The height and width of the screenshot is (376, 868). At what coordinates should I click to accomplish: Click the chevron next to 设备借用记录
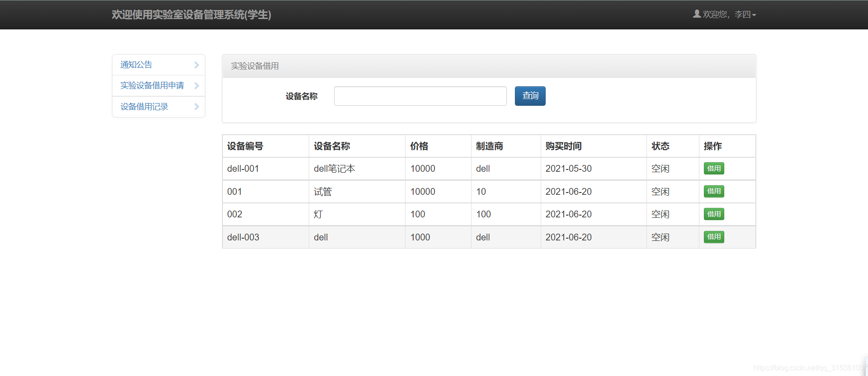(x=197, y=107)
